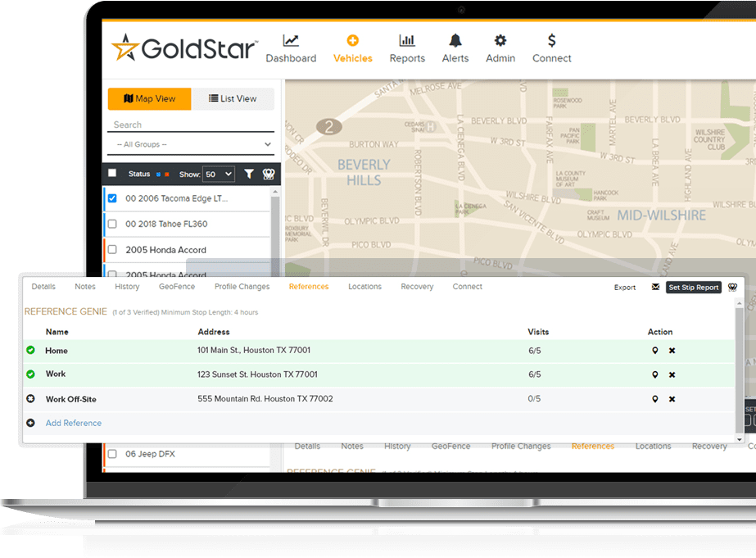Screen dimensions: 756x558
Task: Open the Recovery tab in the popup panel
Action: point(417,287)
